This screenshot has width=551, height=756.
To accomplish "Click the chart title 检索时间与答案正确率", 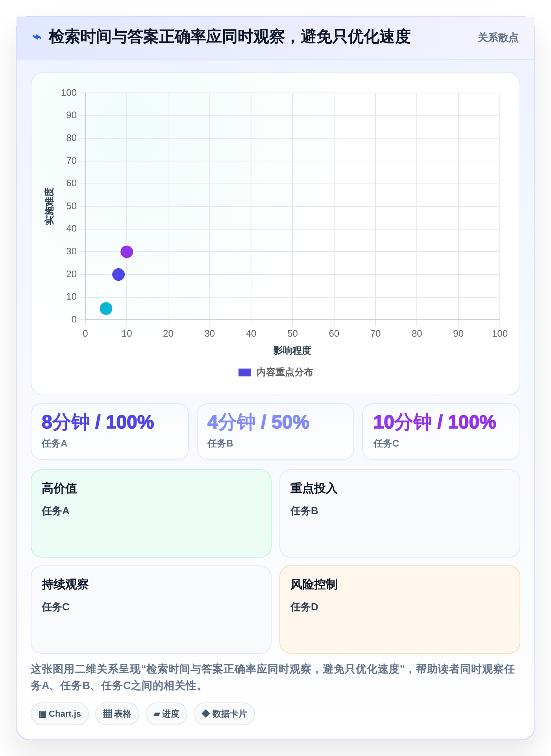I will [229, 37].
